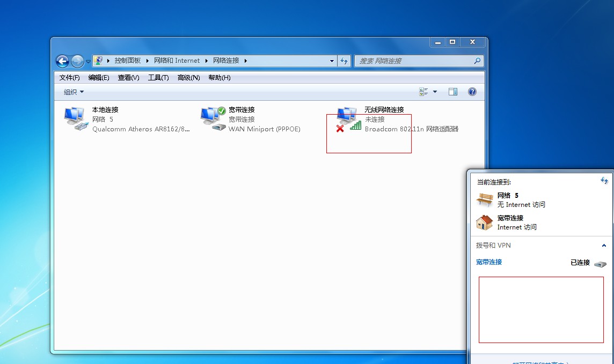The width and height of the screenshot is (614, 364).
Task: Select the 本地连接 adapter icon
Action: click(x=76, y=118)
